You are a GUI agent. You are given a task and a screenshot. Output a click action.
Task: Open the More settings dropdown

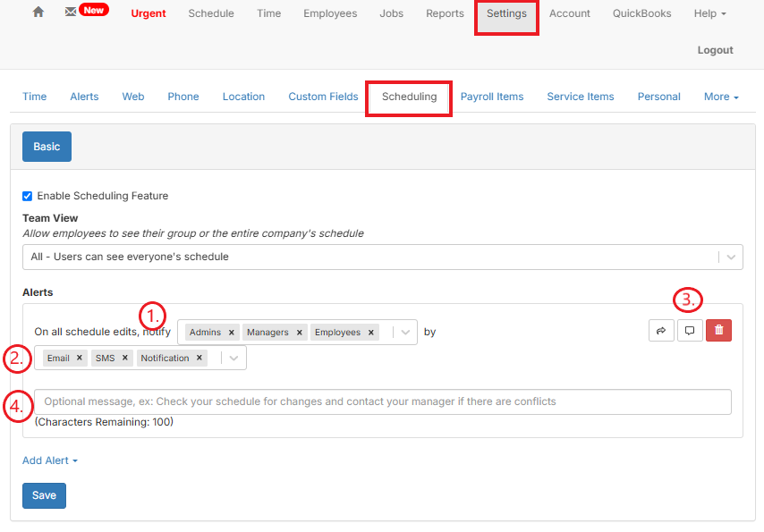(x=720, y=96)
